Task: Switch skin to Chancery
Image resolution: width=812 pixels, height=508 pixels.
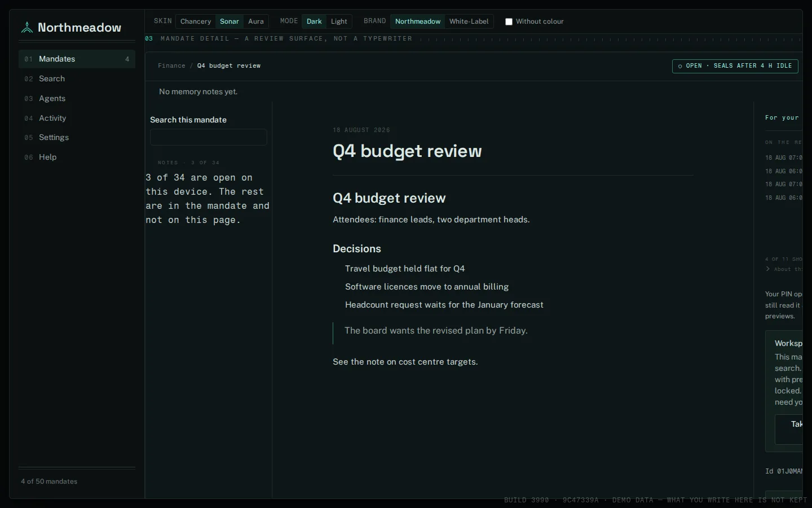Action: pos(196,21)
